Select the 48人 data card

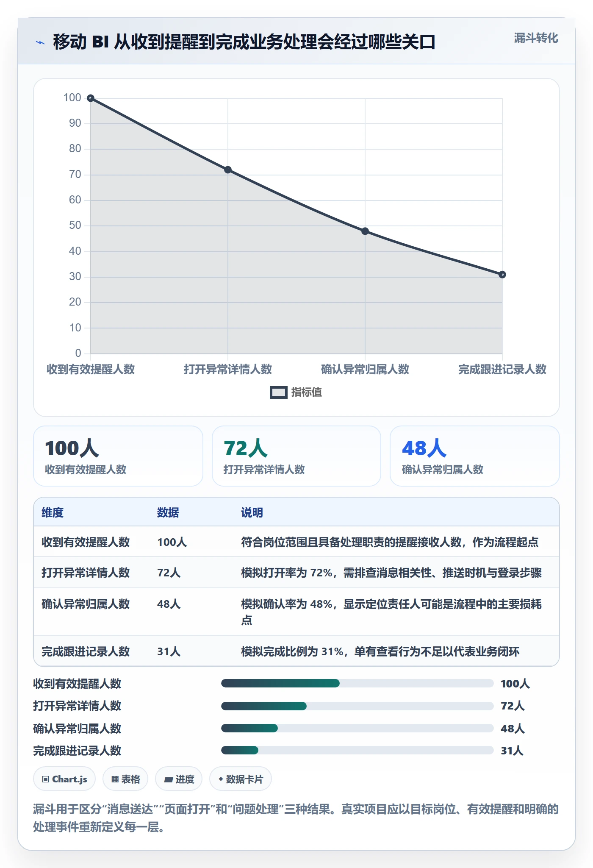(x=475, y=456)
